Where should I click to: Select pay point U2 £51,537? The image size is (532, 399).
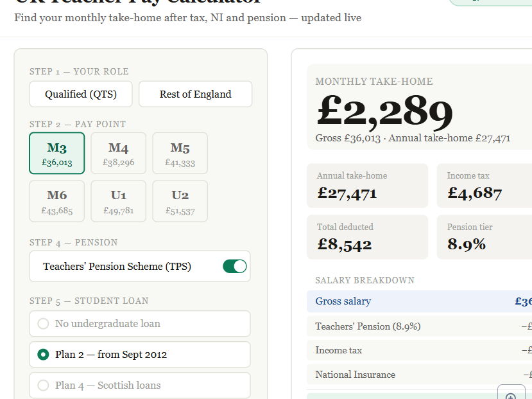[x=180, y=200]
